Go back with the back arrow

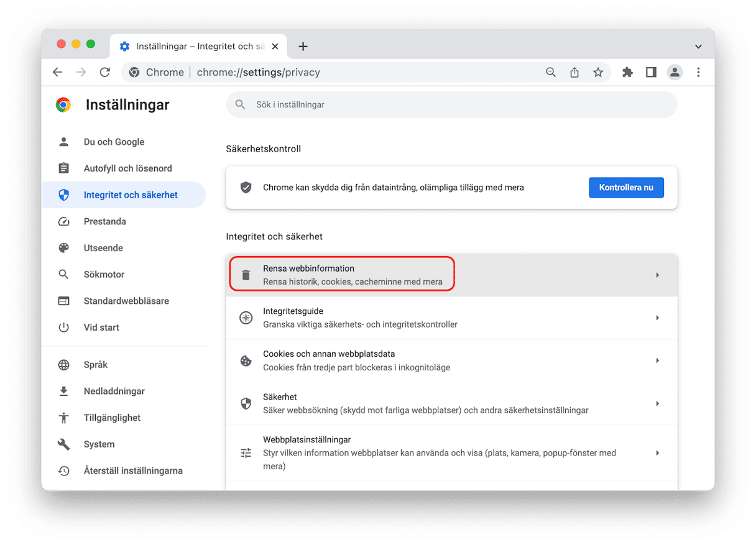tap(58, 72)
